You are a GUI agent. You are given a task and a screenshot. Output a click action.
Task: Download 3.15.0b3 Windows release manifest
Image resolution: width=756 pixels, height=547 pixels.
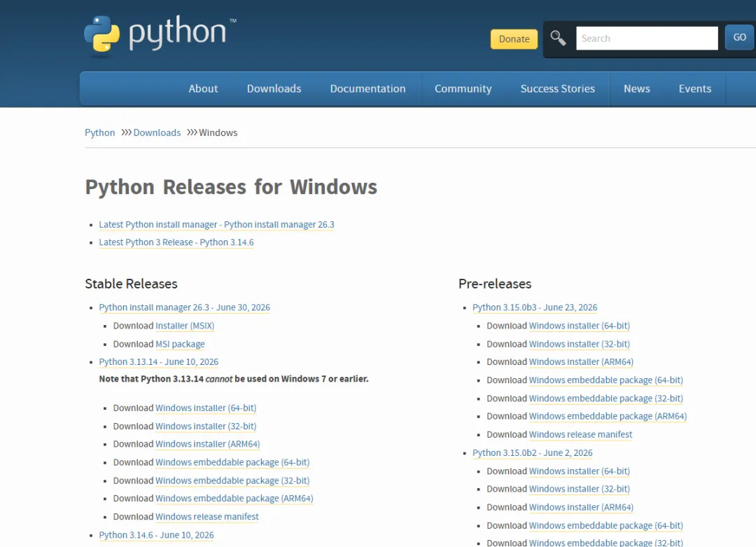pyautogui.click(x=580, y=435)
